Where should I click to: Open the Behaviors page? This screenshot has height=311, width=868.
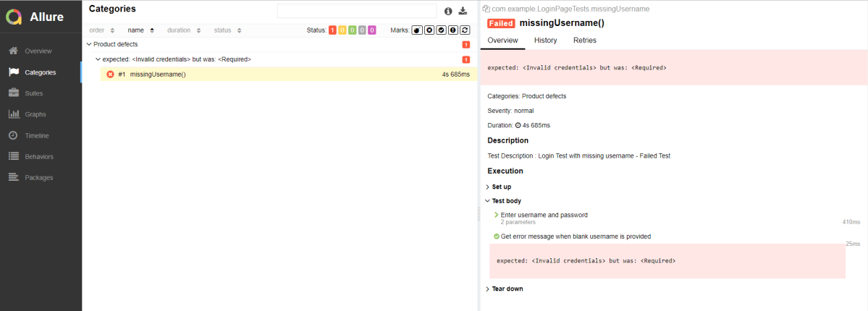[x=38, y=156]
